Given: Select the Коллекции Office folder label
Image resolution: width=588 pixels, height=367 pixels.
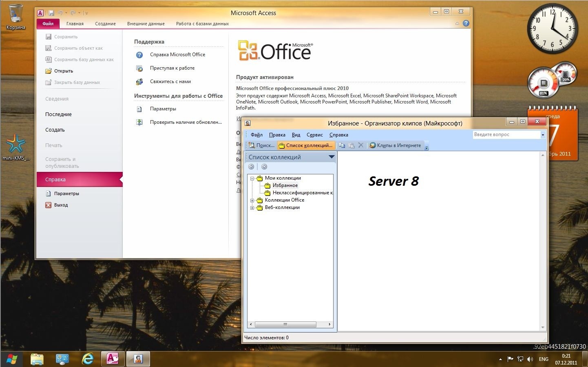Looking at the screenshot, I should (x=285, y=200).
